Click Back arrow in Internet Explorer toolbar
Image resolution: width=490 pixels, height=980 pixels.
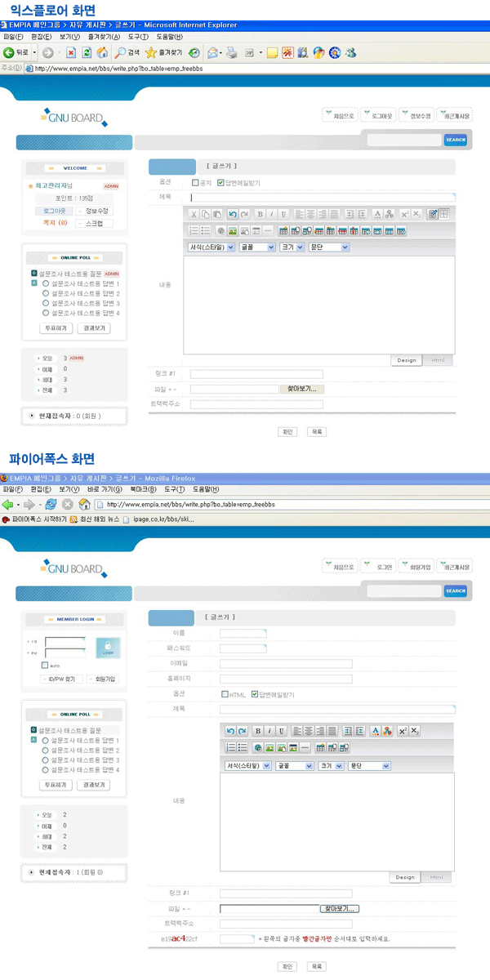pos(10,52)
